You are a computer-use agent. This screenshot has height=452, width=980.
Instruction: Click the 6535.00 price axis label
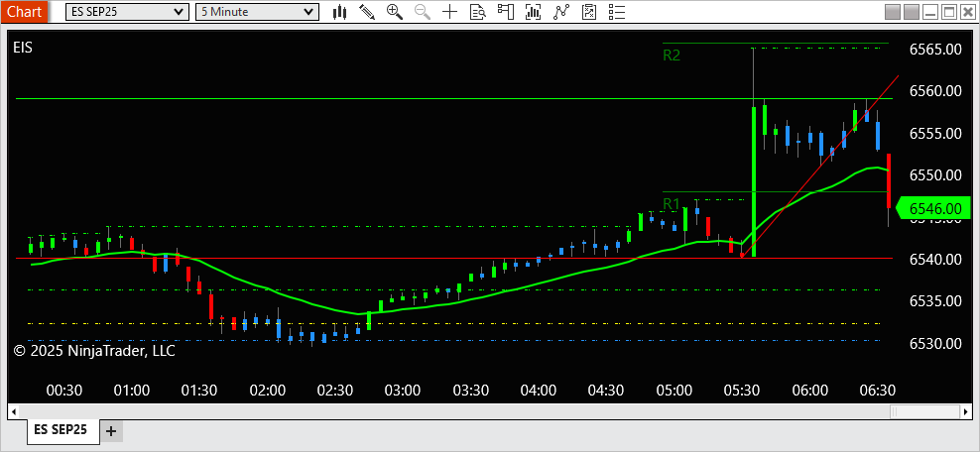pyautogui.click(x=935, y=300)
